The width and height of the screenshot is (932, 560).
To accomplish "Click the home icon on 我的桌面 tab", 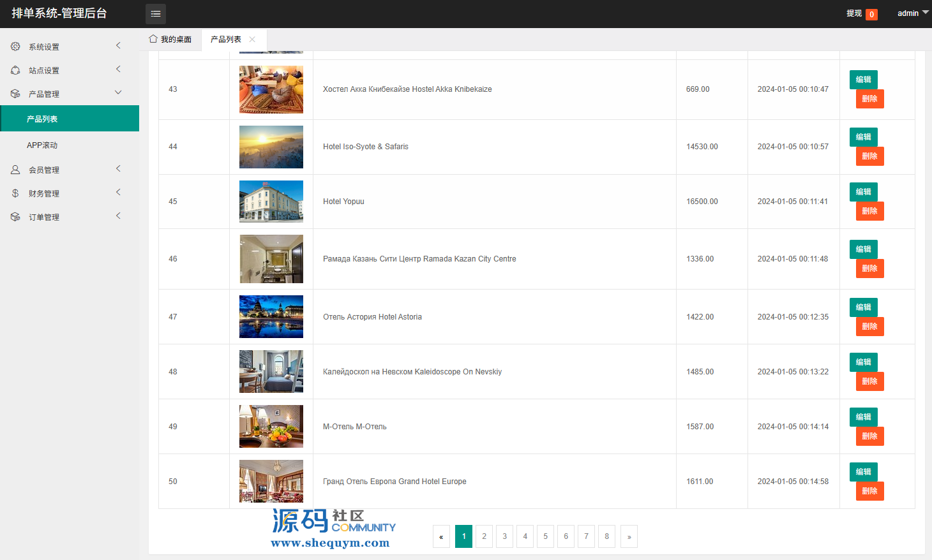I will (x=153, y=39).
